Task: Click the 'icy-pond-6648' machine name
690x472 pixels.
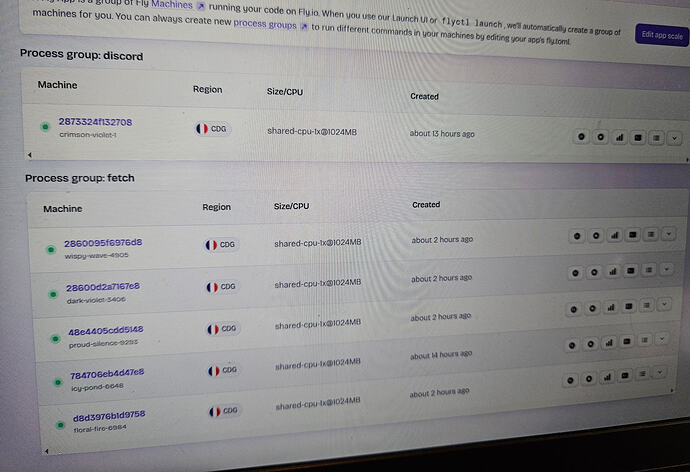Action: [x=98, y=387]
